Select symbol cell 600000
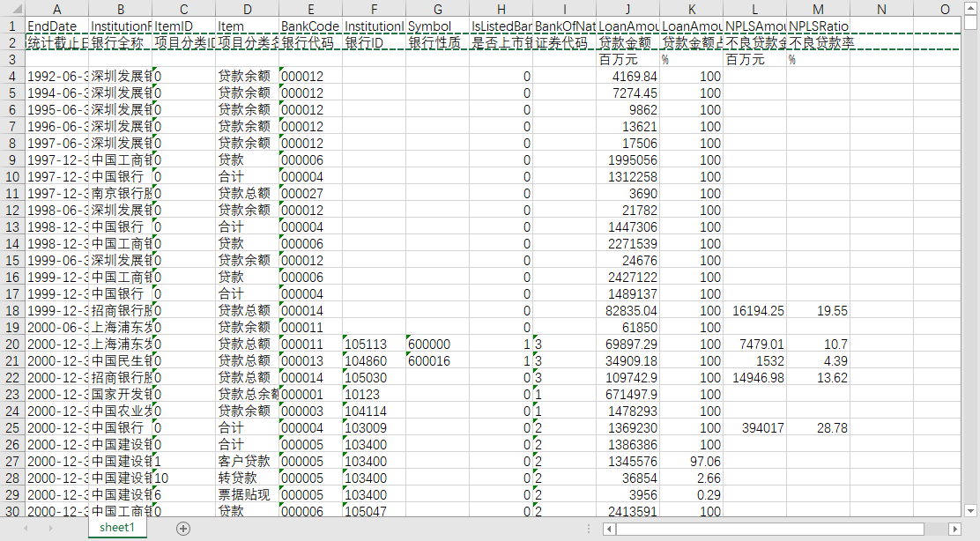The height and width of the screenshot is (541, 980). [437, 345]
